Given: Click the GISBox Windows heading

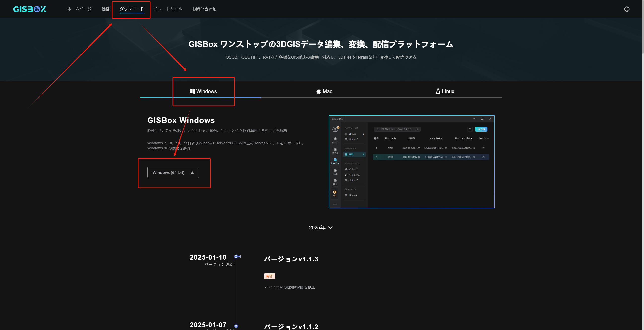Looking at the screenshot, I should click(x=181, y=120).
